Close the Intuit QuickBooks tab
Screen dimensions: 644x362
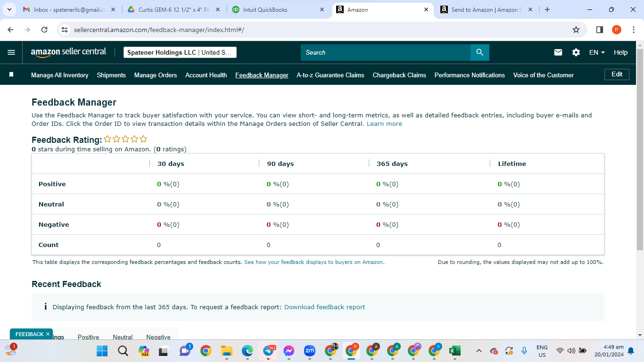pyautogui.click(x=322, y=9)
